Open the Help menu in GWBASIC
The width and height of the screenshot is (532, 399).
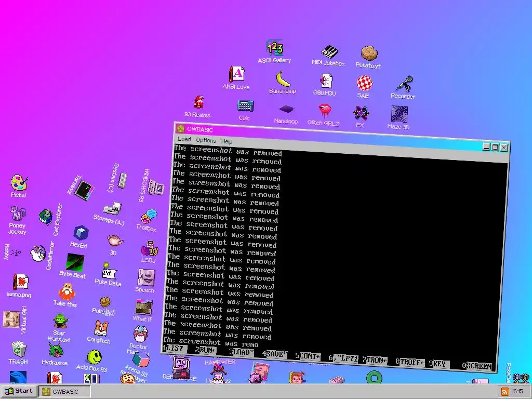pyautogui.click(x=227, y=141)
